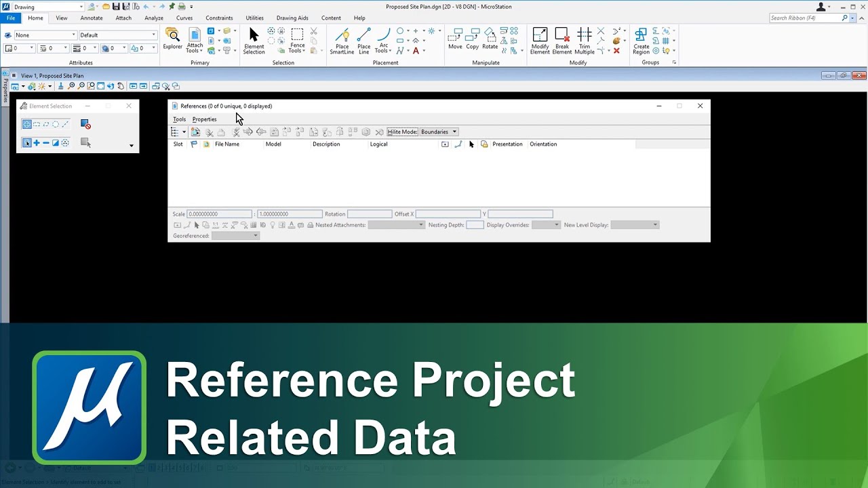Screen dimensions: 868x488
Task: Select the Modify Element tool
Action: pyautogui.click(x=540, y=41)
